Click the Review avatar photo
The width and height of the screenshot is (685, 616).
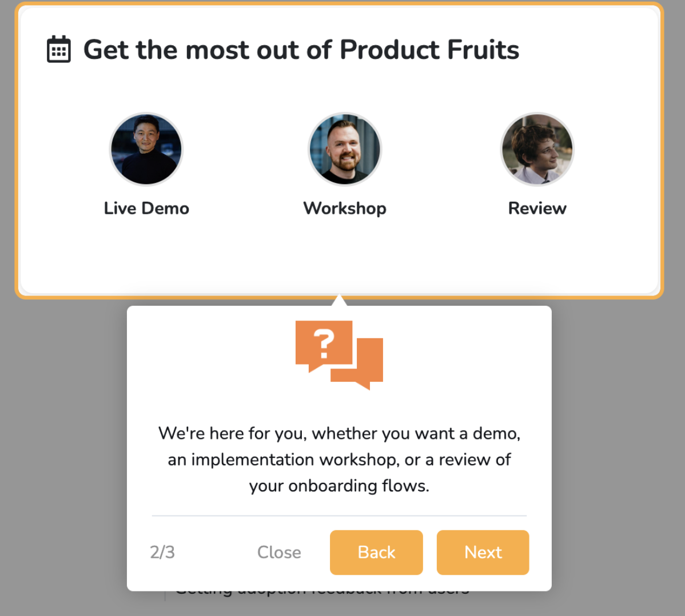[x=537, y=149]
